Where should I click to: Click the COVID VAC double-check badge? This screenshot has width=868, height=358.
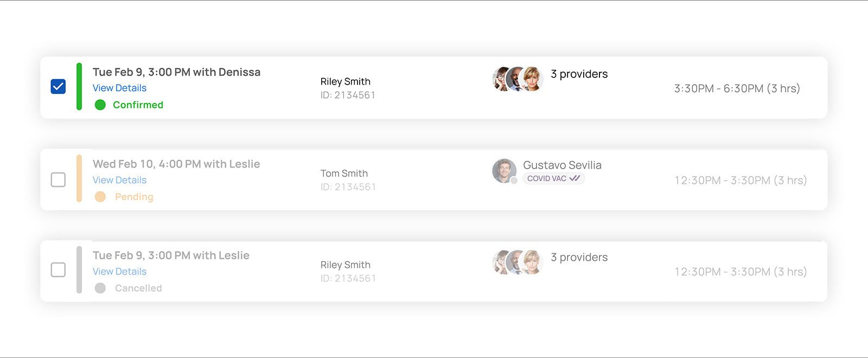tap(553, 178)
